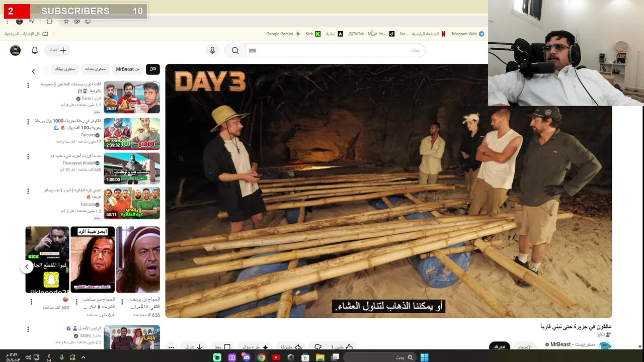Viewport: 644px width, 362px height.
Task: Open the taskbar volume control
Action: [x=28, y=357]
